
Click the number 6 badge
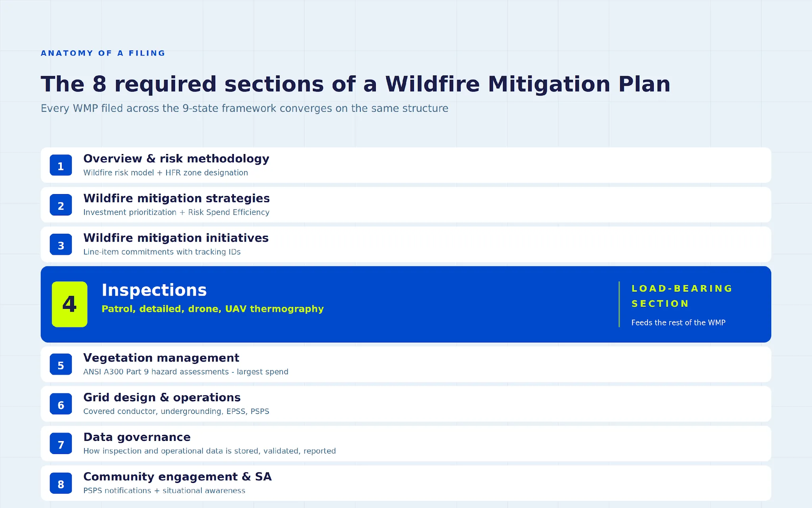coord(61,404)
